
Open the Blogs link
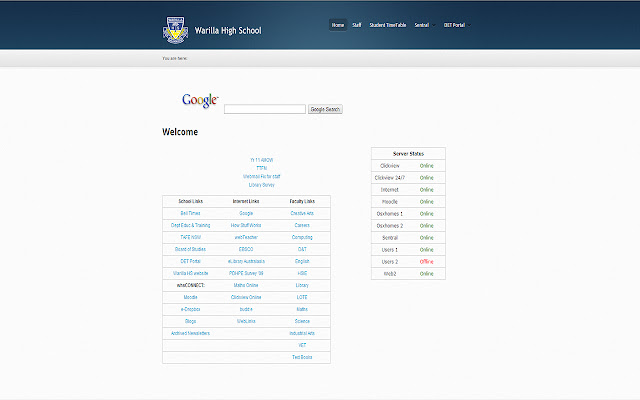(x=191, y=321)
